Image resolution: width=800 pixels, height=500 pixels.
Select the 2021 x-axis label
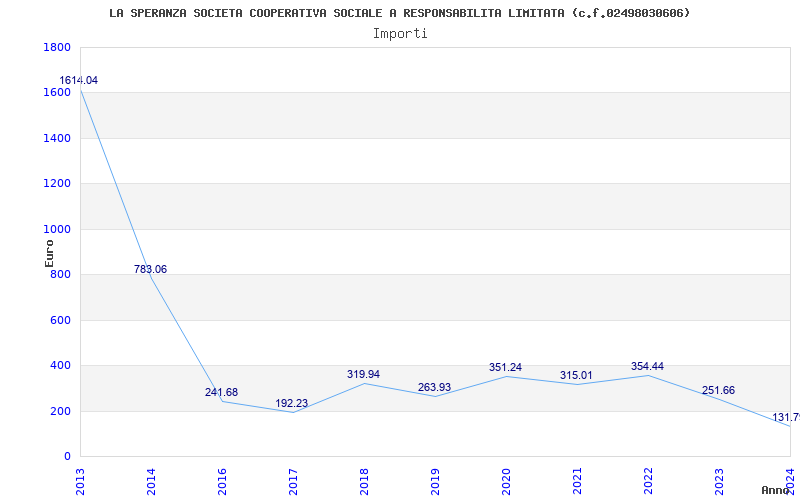[x=577, y=479]
